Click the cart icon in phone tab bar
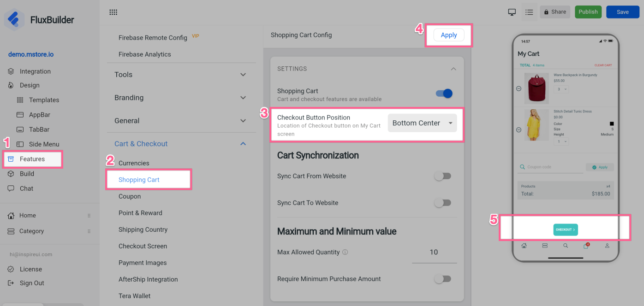Image resolution: width=644 pixels, height=306 pixels. [586, 246]
